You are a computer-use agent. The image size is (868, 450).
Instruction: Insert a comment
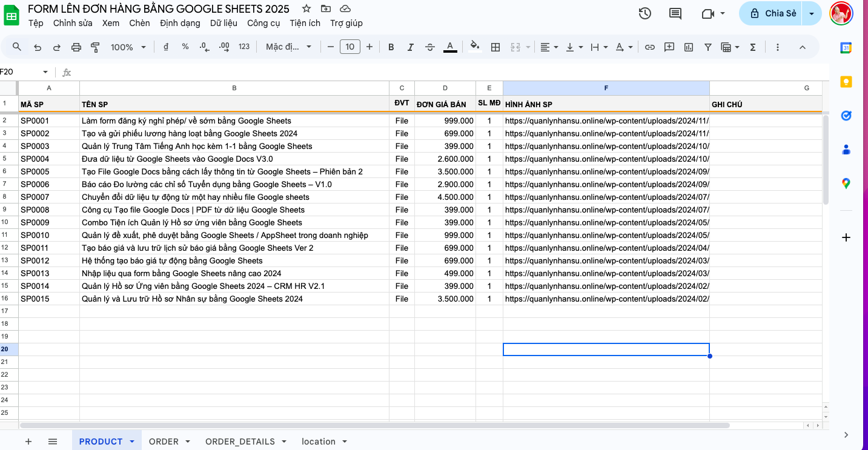point(669,47)
